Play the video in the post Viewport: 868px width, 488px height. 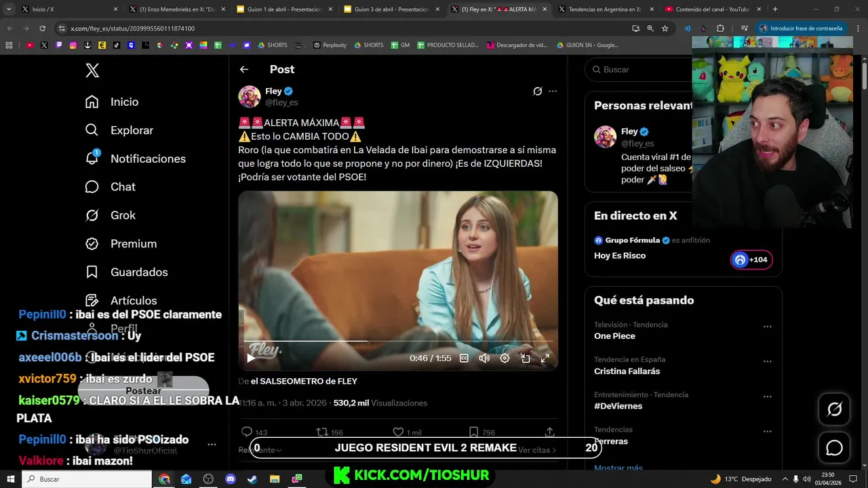pyautogui.click(x=251, y=358)
